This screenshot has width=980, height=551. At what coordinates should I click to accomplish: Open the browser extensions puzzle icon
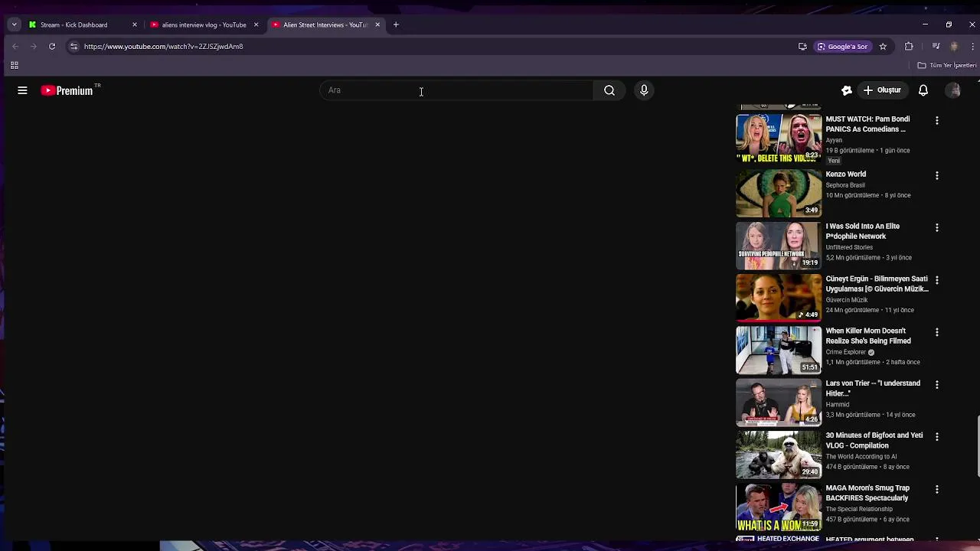[x=909, y=47]
